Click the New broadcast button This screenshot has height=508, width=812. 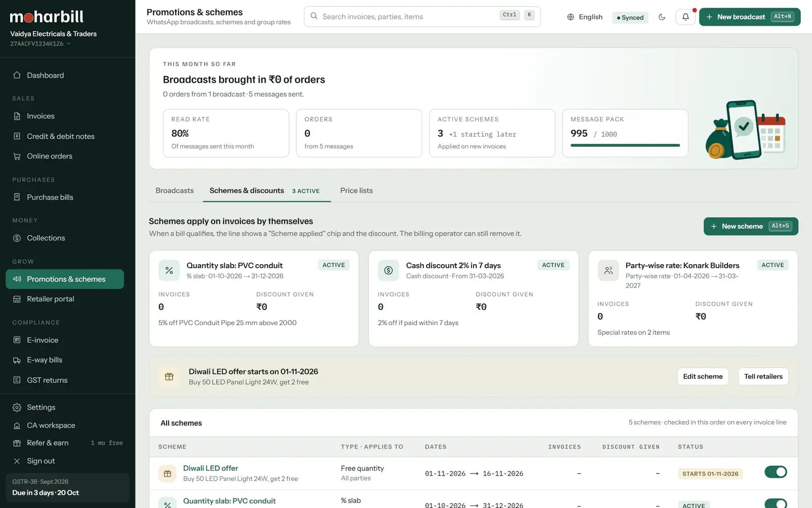(x=750, y=17)
